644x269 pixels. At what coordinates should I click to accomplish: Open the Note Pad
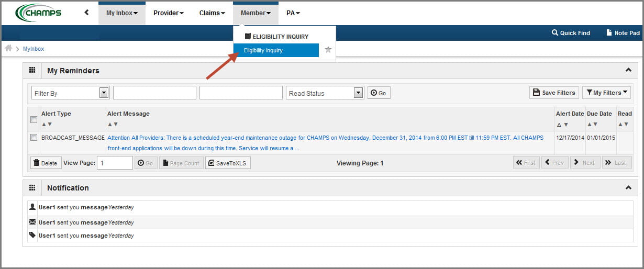[623, 33]
